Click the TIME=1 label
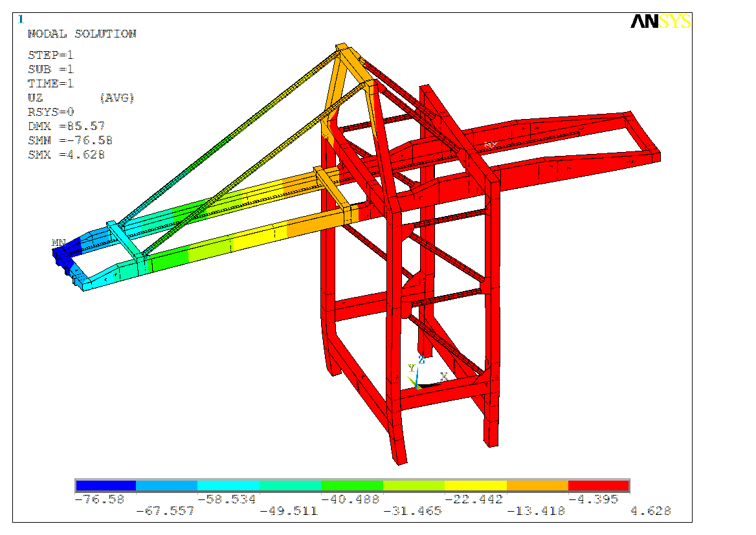This screenshot has height=535, width=756. click(50, 83)
